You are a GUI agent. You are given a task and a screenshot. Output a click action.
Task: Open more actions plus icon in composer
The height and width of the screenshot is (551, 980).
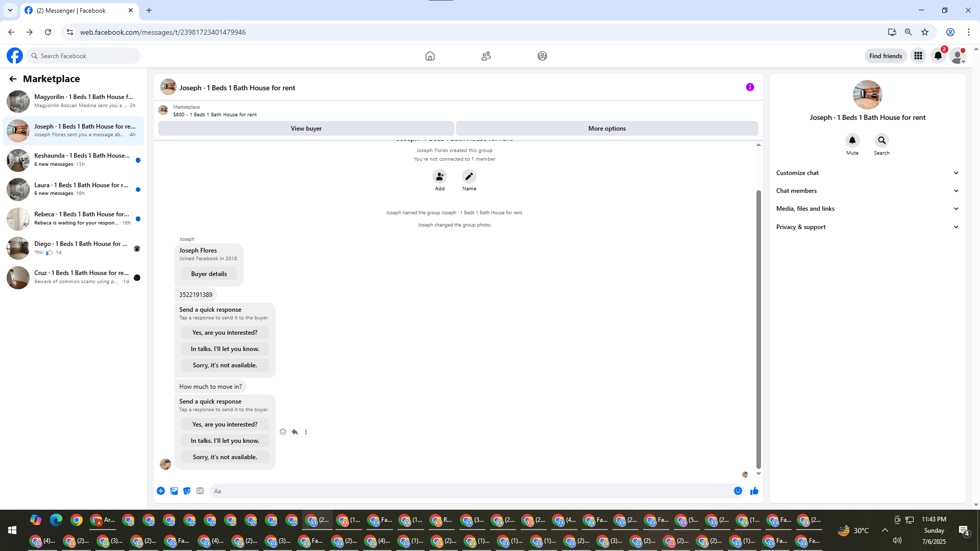click(x=161, y=491)
